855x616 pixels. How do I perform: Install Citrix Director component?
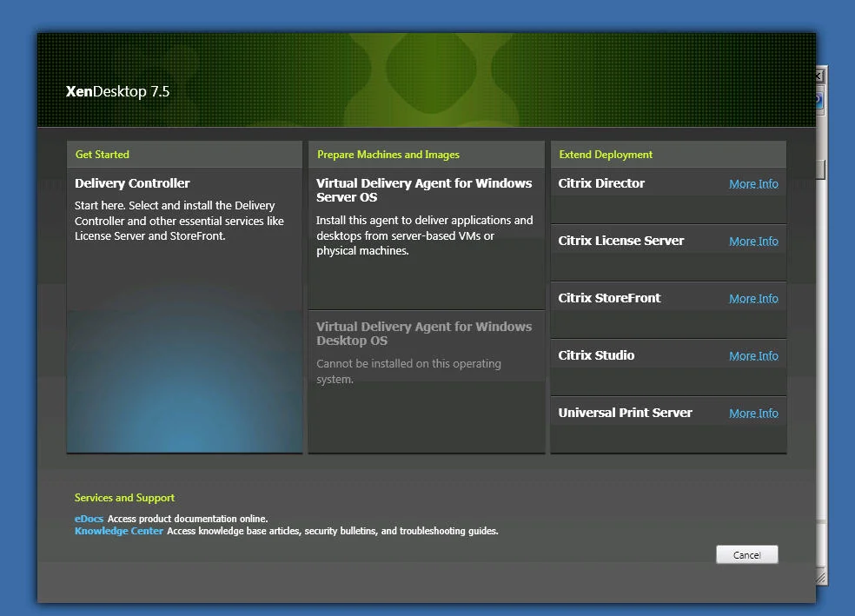pyautogui.click(x=601, y=183)
